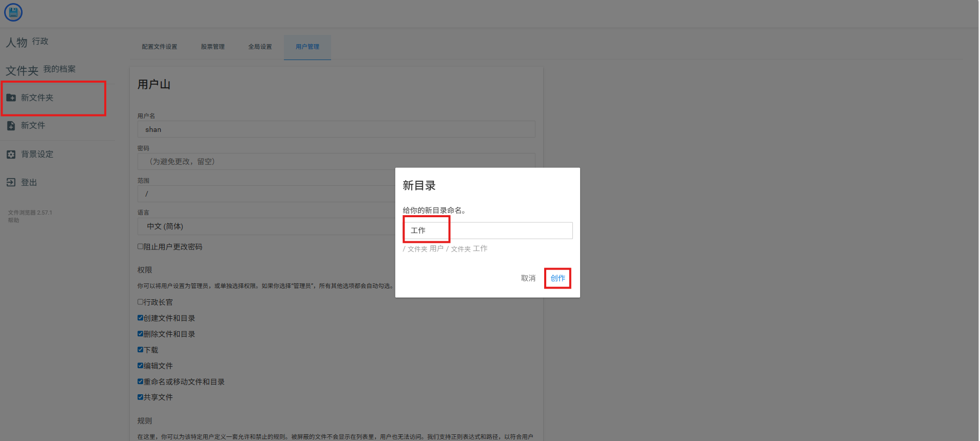The height and width of the screenshot is (441, 980).
Task: Open the 语言 language dropdown
Action: (x=267, y=226)
